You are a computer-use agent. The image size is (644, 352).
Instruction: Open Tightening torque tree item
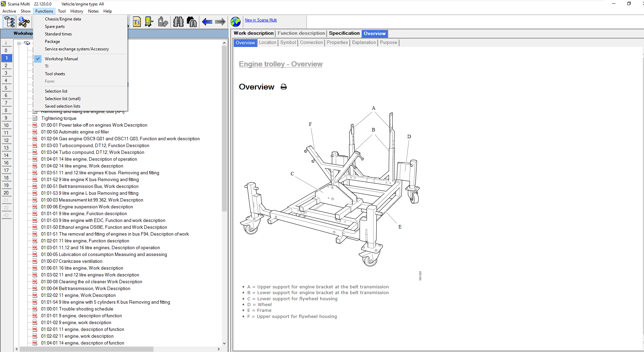coord(59,118)
